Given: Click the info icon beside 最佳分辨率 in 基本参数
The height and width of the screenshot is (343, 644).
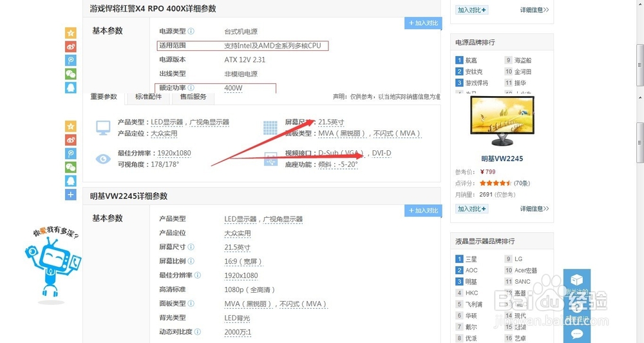Looking at the screenshot, I should pyautogui.click(x=198, y=275).
